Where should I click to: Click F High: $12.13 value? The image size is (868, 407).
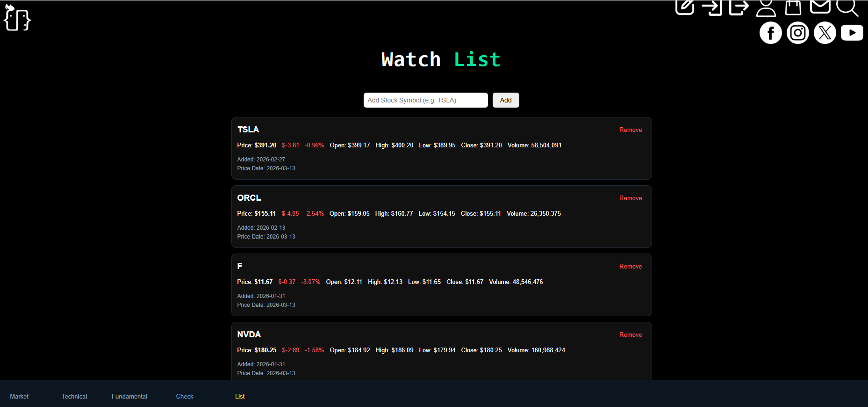click(385, 282)
